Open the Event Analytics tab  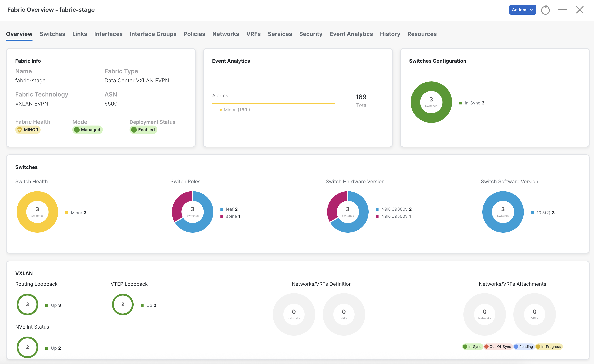[351, 34]
